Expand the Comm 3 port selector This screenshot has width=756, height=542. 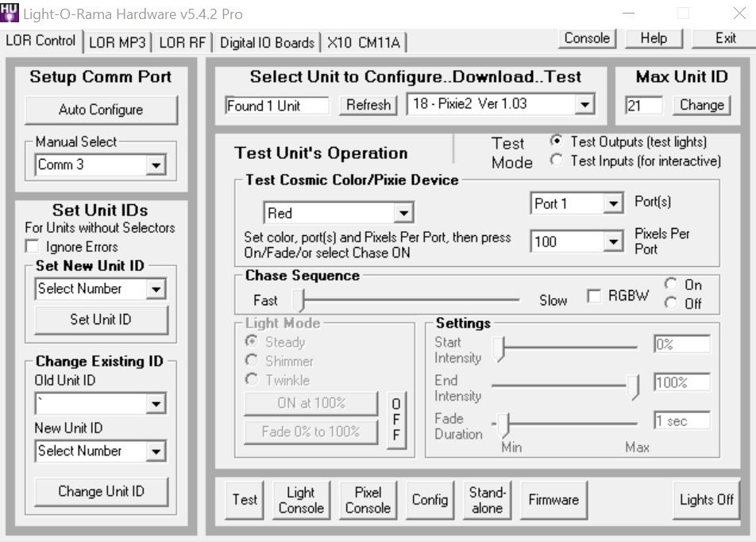pyautogui.click(x=156, y=165)
